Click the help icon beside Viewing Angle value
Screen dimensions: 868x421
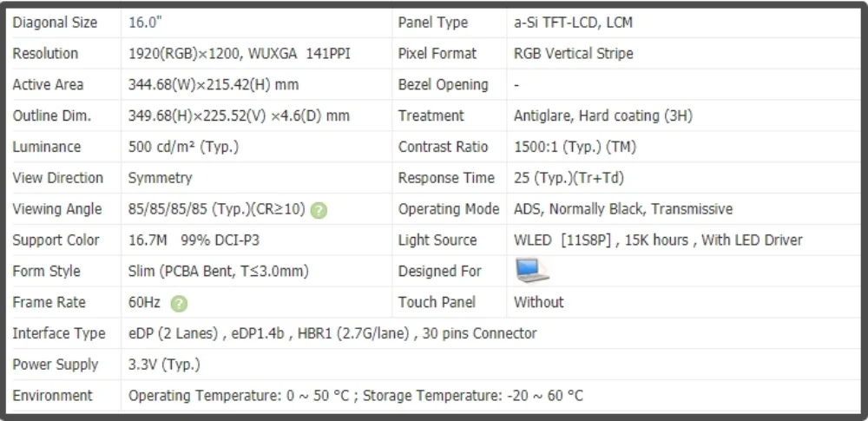coord(319,210)
